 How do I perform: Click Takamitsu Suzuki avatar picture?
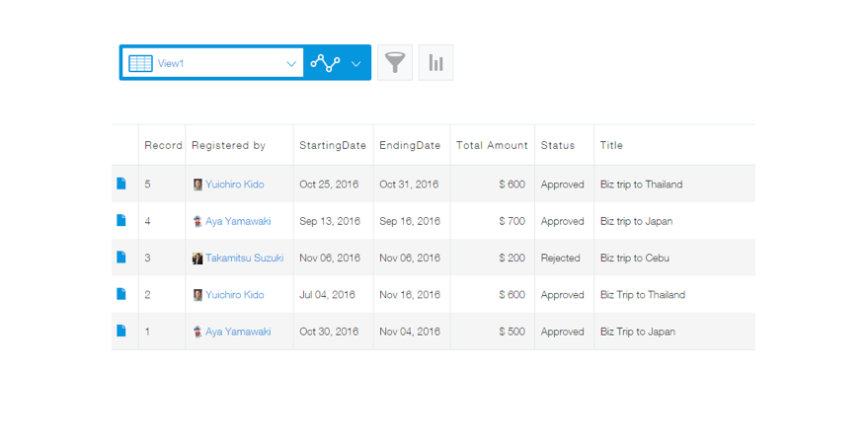197,259
